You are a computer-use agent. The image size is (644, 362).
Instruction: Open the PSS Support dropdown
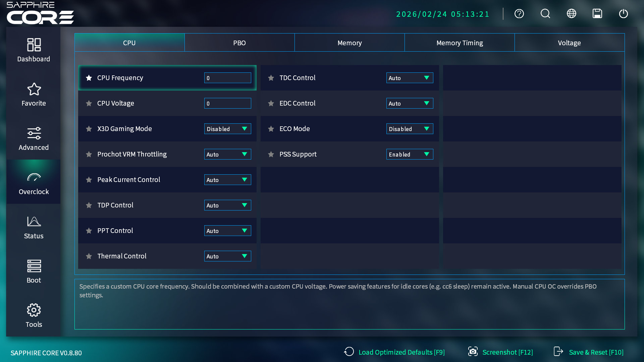[x=409, y=154]
